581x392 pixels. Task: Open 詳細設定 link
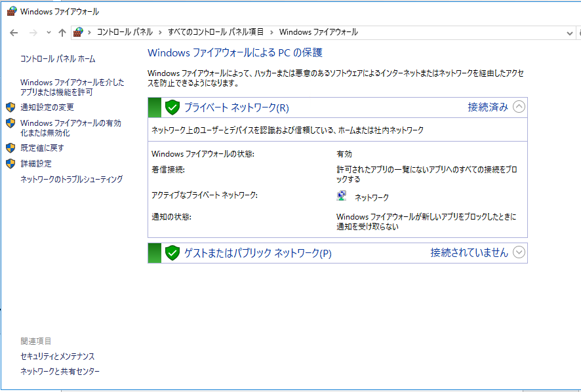coord(36,163)
